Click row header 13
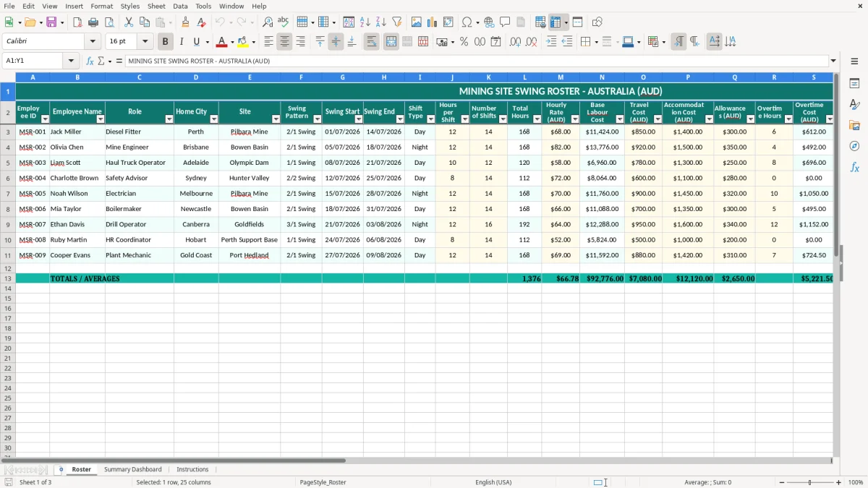The height and width of the screenshot is (488, 868). [x=8, y=278]
